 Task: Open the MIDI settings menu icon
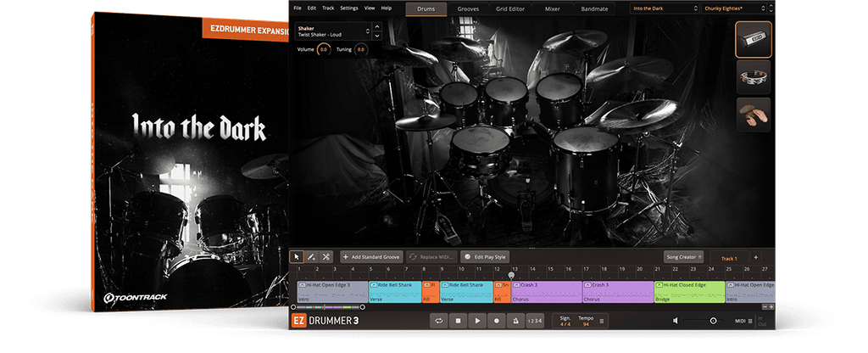[x=749, y=321]
